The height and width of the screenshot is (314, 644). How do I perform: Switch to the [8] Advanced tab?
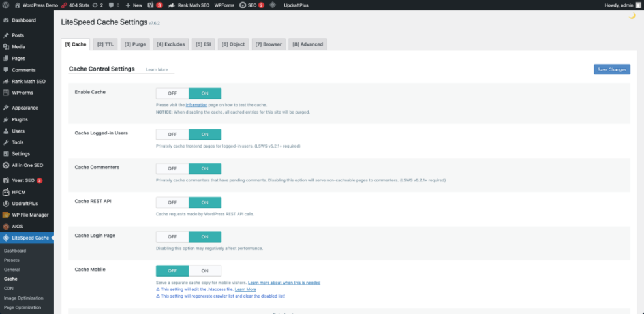pyautogui.click(x=307, y=44)
